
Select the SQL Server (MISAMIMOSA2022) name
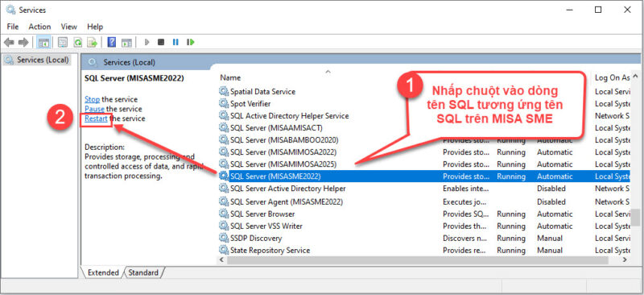pos(283,152)
